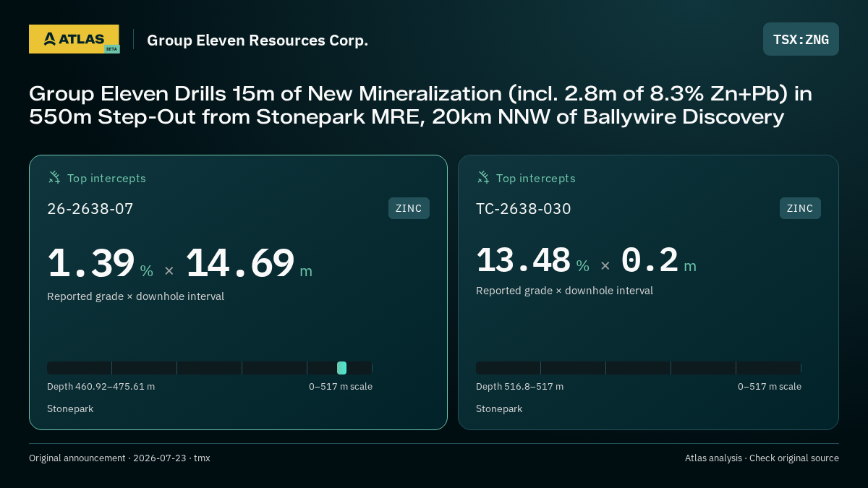Click the drill icon in TC-2638-030 card

483,177
